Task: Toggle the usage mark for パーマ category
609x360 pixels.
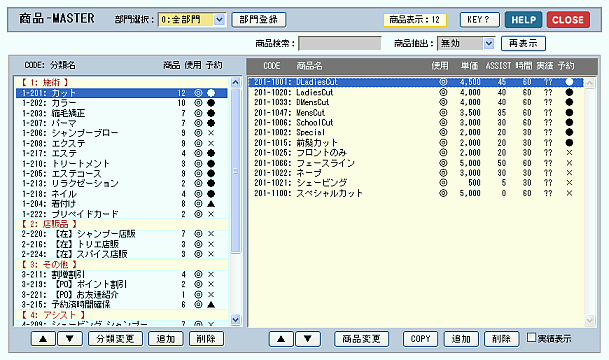Action: [198, 123]
